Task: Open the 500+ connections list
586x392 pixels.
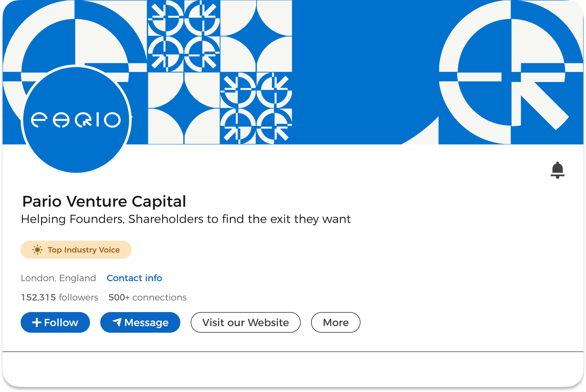Action: click(147, 297)
